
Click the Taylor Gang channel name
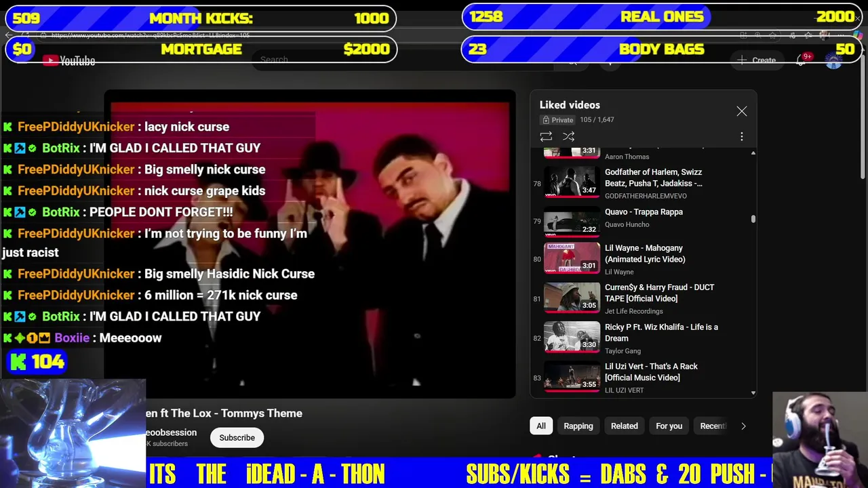623,351
